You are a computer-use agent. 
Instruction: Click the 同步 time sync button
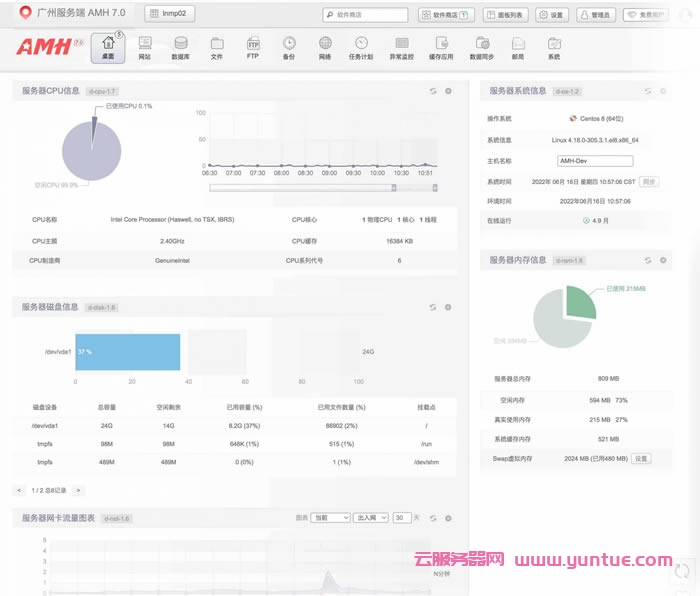[x=649, y=182]
